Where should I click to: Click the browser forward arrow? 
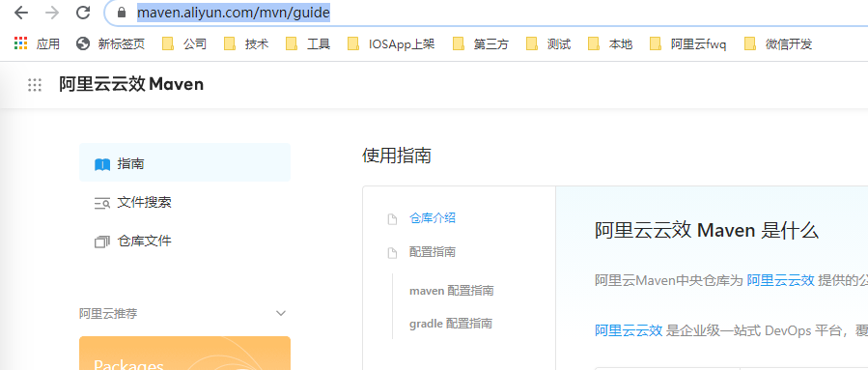pos(52,13)
